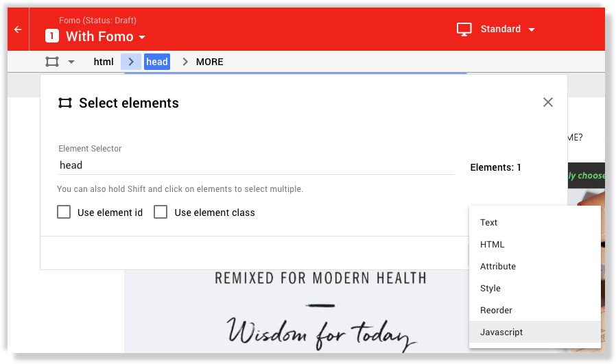Enable Use element class checkbox

161,212
